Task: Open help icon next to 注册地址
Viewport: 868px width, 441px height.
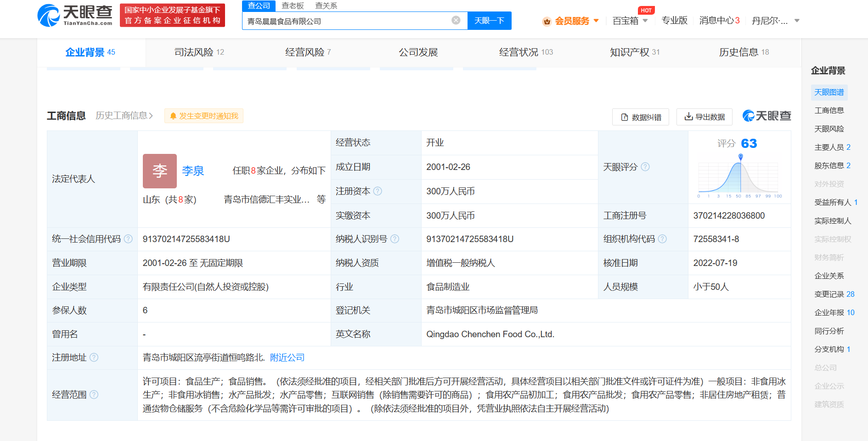Action: 94,357
